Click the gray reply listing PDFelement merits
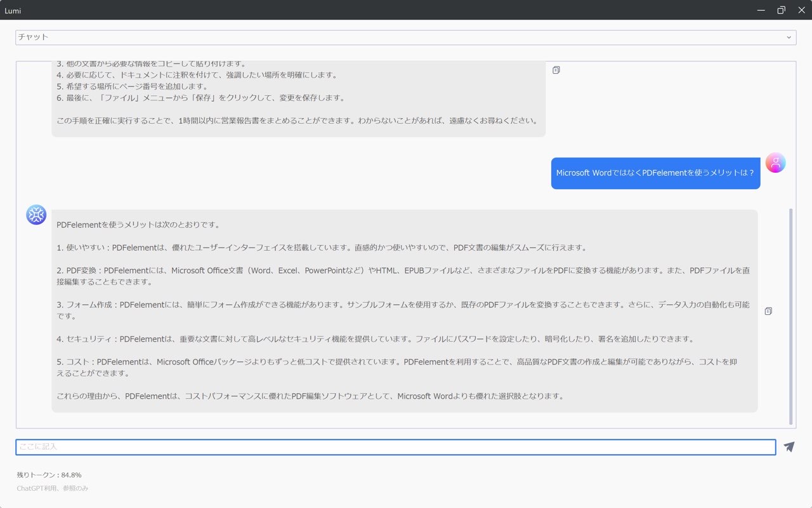812x508 pixels. (x=404, y=310)
